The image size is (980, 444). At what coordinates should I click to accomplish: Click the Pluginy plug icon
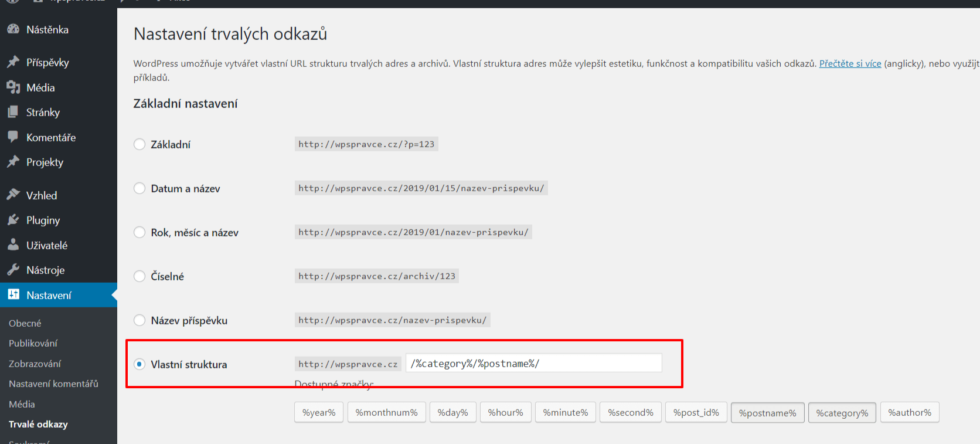tap(13, 219)
